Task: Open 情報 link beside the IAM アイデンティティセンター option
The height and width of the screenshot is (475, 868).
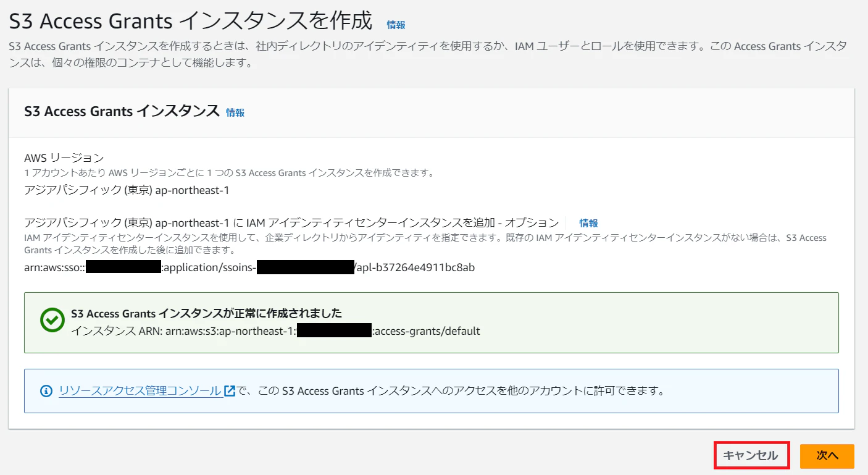Action: [x=588, y=223]
